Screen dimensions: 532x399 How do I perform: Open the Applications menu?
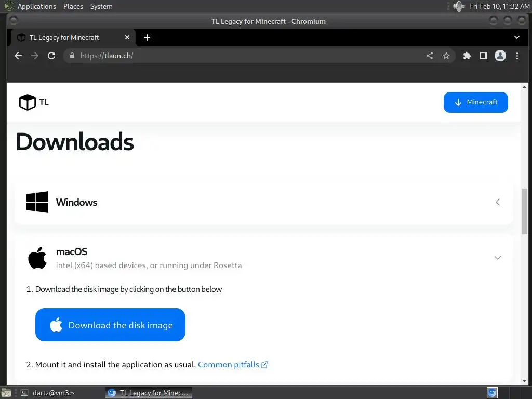pyautogui.click(x=37, y=6)
